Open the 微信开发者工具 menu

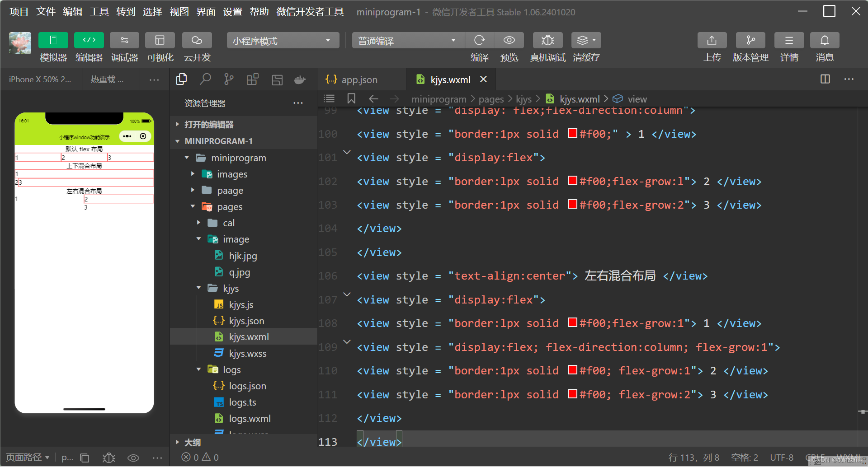(310, 12)
